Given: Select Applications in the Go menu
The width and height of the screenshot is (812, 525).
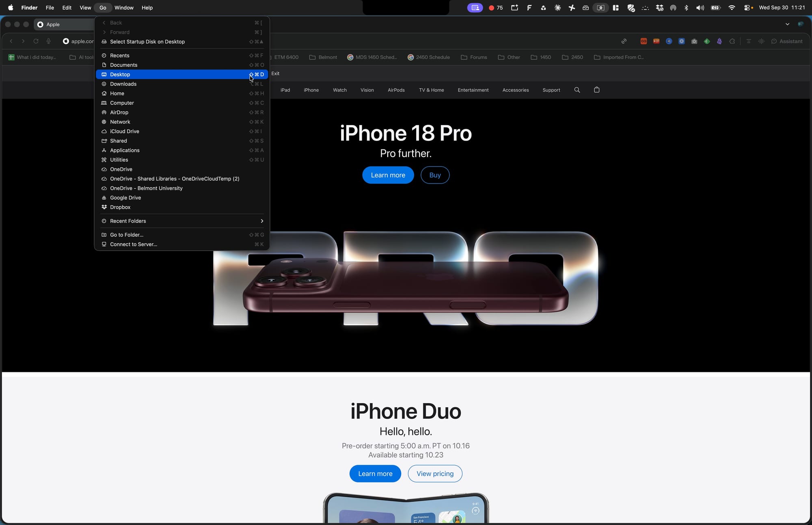Looking at the screenshot, I should point(182,150).
